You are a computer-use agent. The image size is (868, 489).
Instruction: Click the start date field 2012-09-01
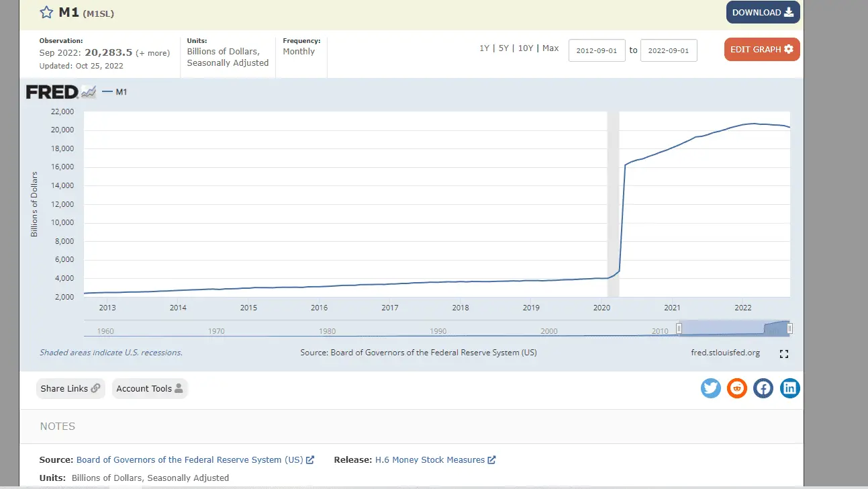[x=596, y=51]
